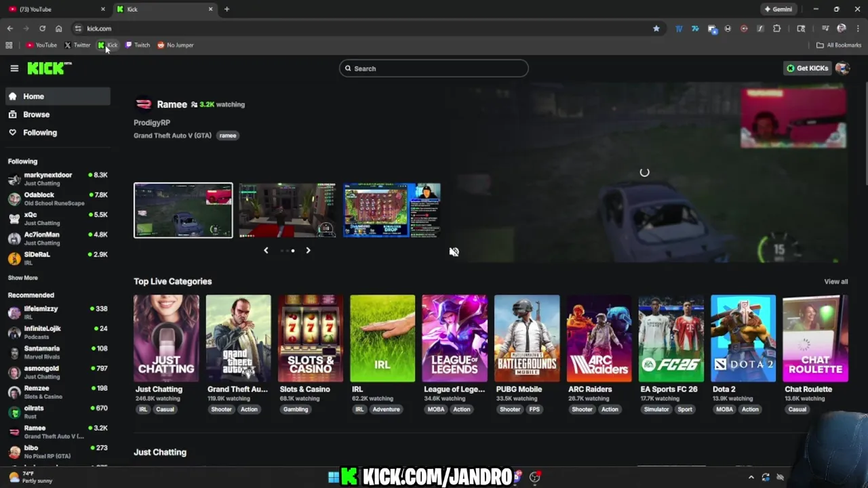This screenshot has height=488, width=868.
Task: Close the Kick browser tab
Action: [x=210, y=9]
